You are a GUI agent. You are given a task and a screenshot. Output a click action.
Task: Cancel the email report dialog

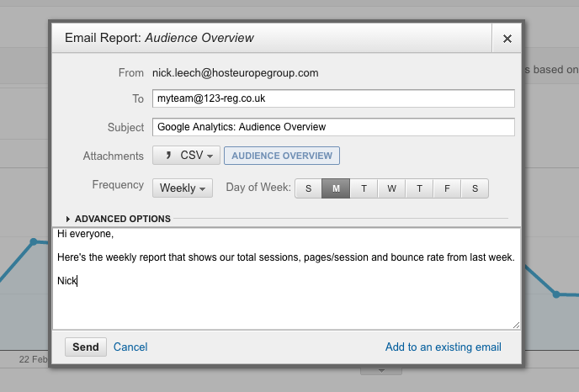coord(130,347)
